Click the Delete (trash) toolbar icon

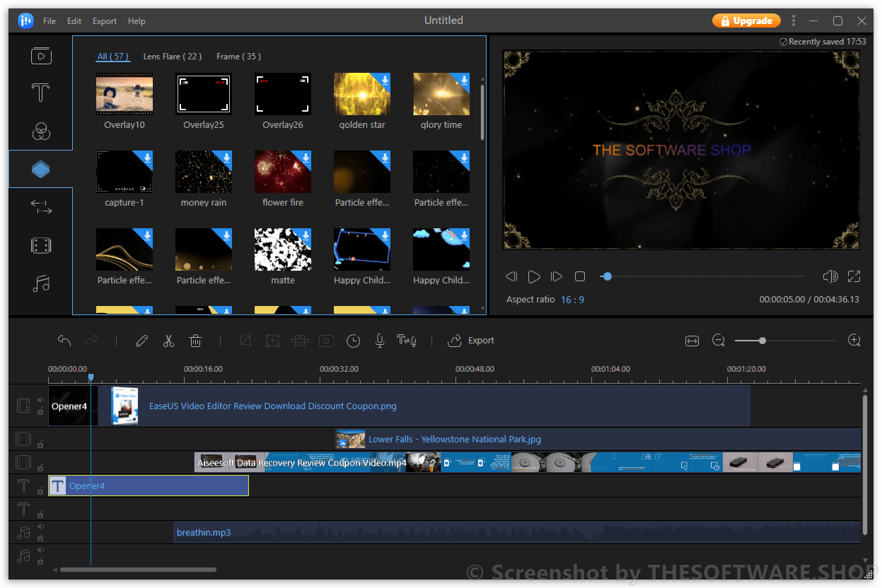point(196,341)
